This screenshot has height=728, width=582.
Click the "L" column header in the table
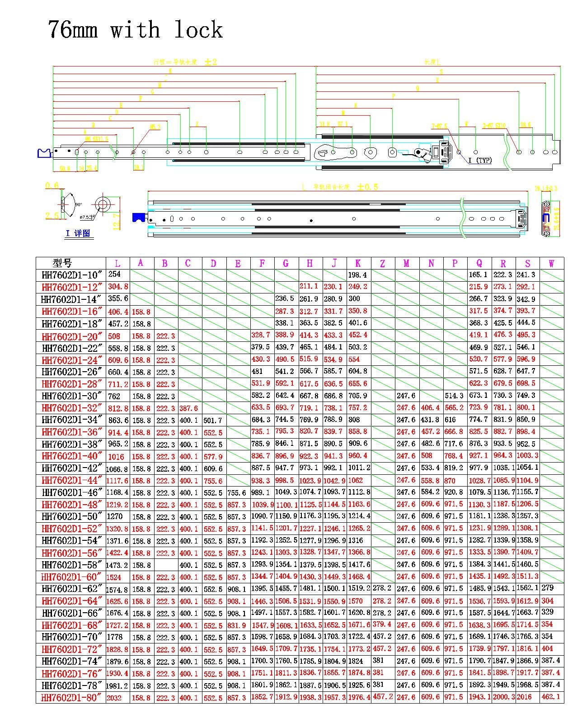coord(118,263)
